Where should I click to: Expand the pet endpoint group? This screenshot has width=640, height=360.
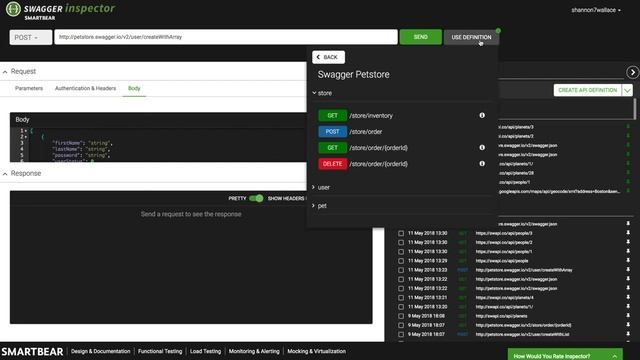click(x=320, y=206)
